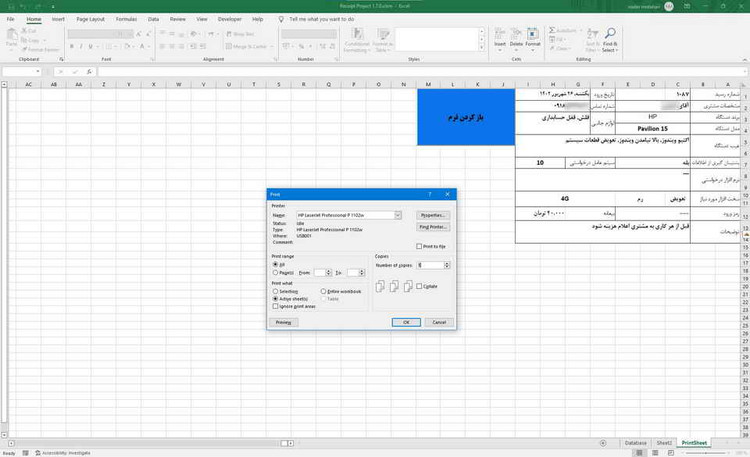Enable the Print to file checkbox
The height and width of the screenshot is (457, 750).
pos(418,246)
